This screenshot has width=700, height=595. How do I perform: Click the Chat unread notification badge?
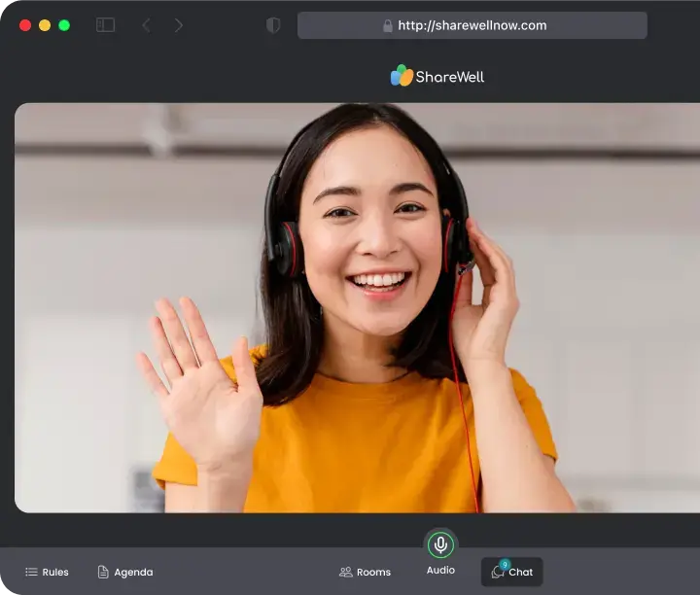[x=505, y=564]
